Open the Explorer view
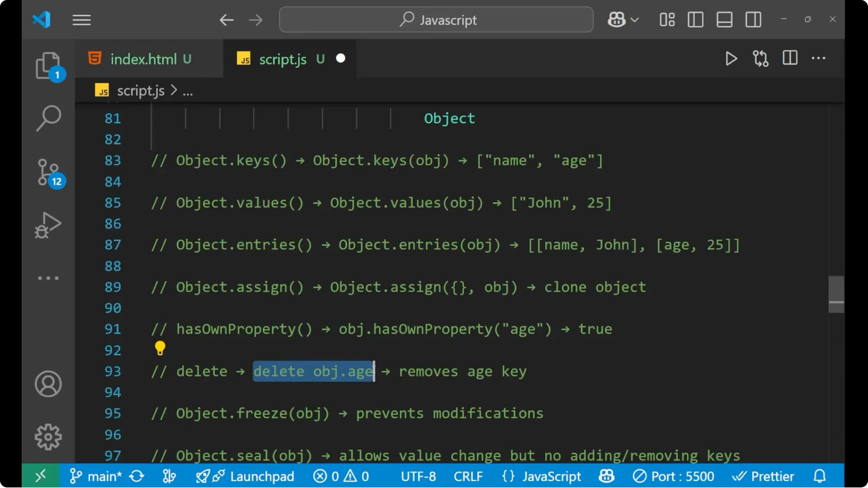This screenshot has width=868, height=488. (48, 66)
